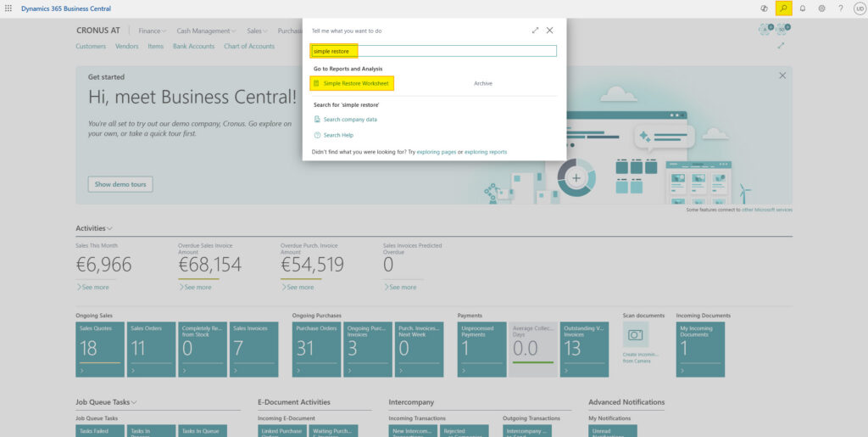Expand the Tell Me dialog to full size
The width and height of the screenshot is (868, 437).
tap(535, 30)
